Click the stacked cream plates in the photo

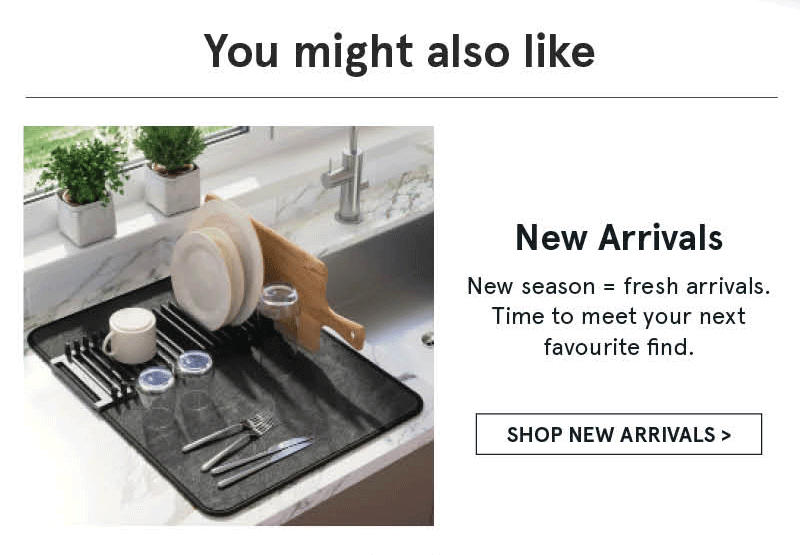pyautogui.click(x=217, y=265)
